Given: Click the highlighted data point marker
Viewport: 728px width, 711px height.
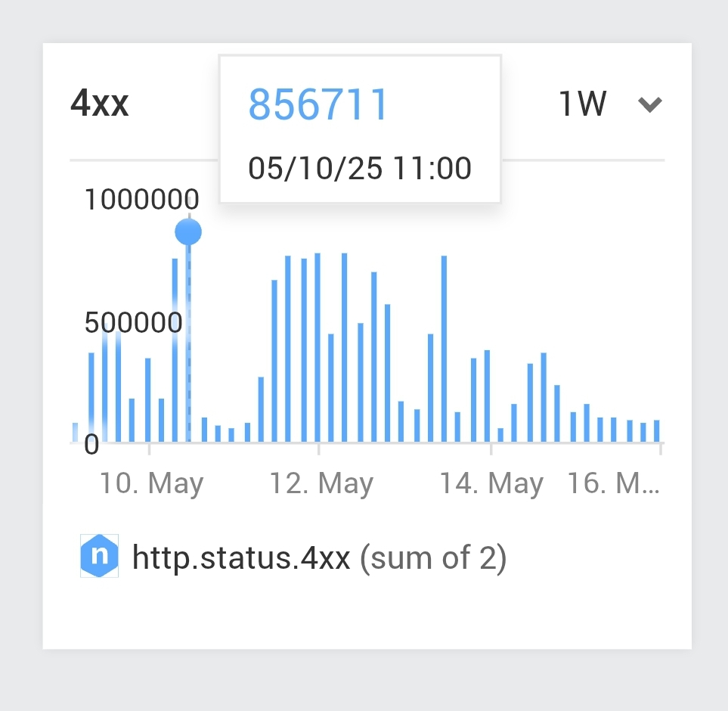Looking at the screenshot, I should [188, 231].
